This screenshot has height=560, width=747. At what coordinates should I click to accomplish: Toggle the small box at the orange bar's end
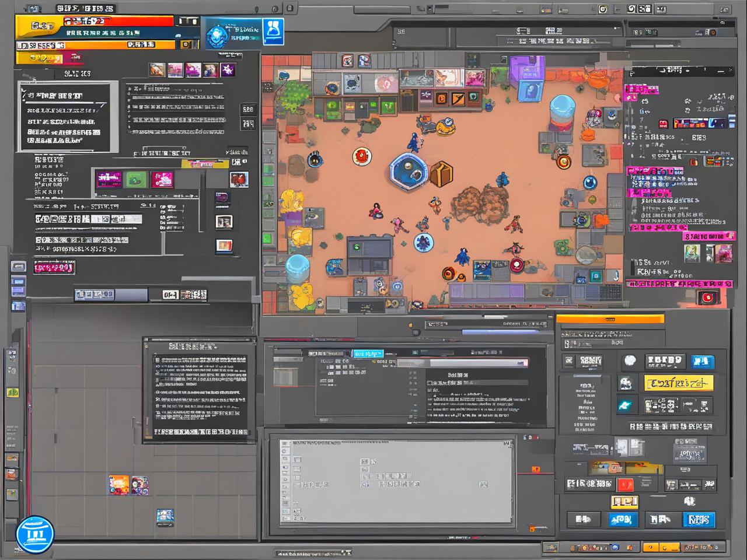tap(186, 44)
